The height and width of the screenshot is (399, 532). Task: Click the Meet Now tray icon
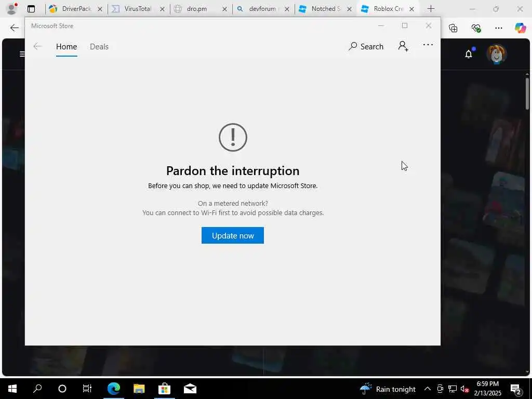tap(440, 389)
